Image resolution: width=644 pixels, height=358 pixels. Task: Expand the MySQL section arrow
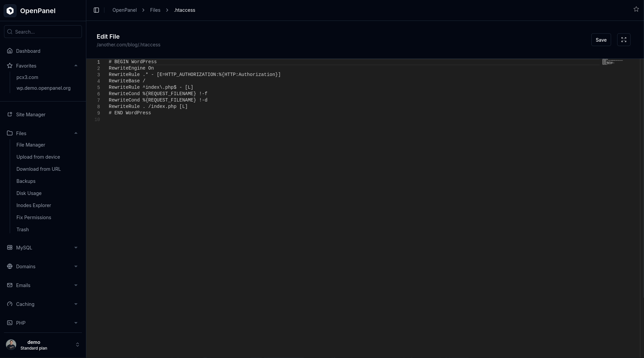tap(76, 247)
